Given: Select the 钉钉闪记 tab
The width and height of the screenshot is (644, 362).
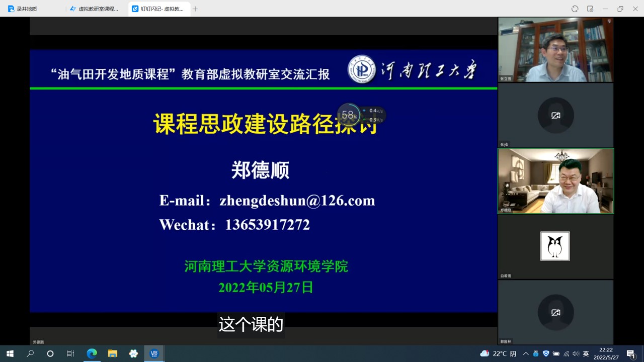Looking at the screenshot, I should (x=158, y=9).
